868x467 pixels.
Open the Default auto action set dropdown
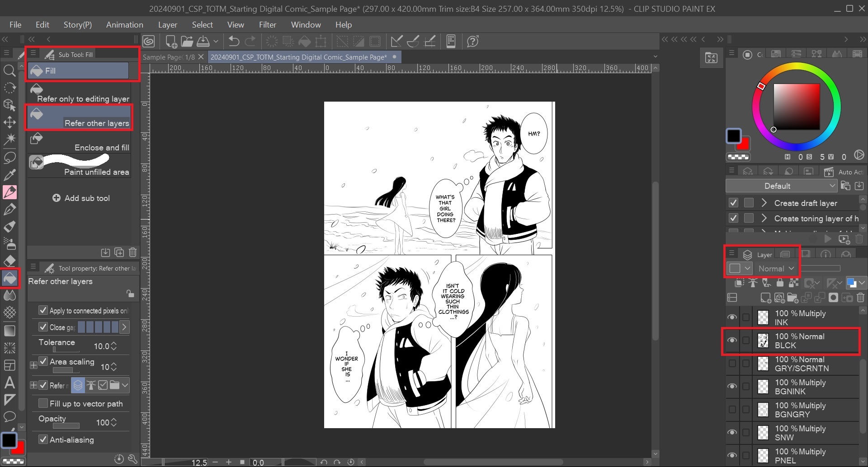coord(781,186)
